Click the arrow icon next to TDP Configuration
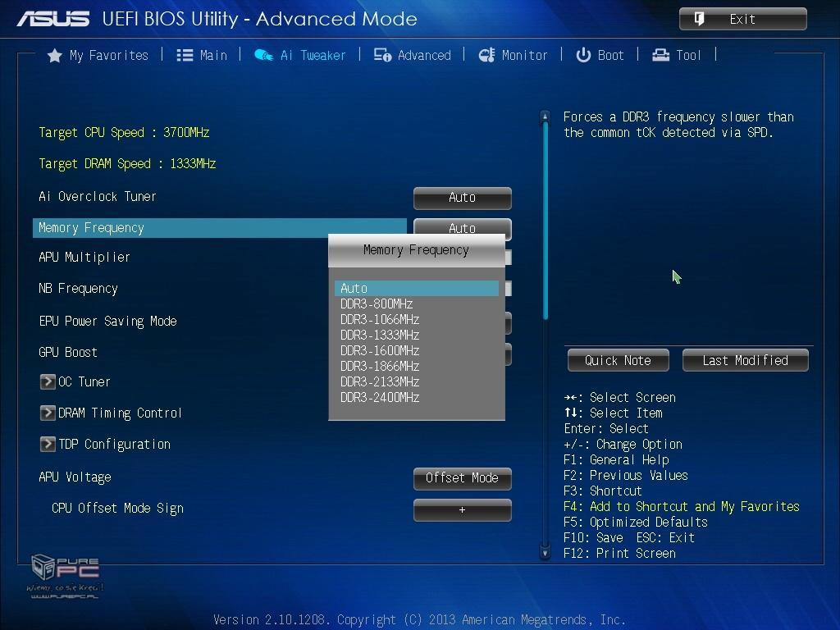This screenshot has width=840, height=630. 48,444
